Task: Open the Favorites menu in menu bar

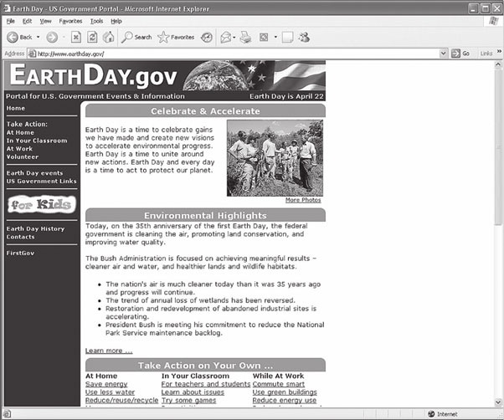Action: [x=70, y=20]
